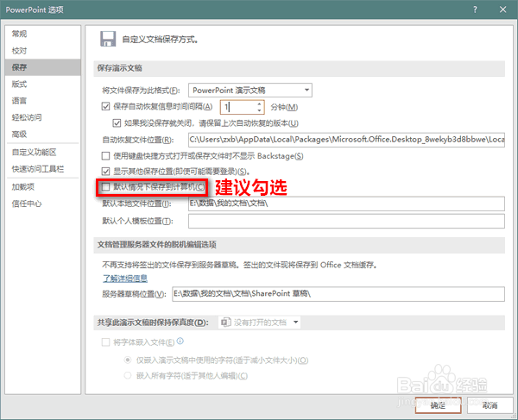This screenshot has width=518, height=420.
Task: Open the help question mark icon
Action: tap(475, 9)
